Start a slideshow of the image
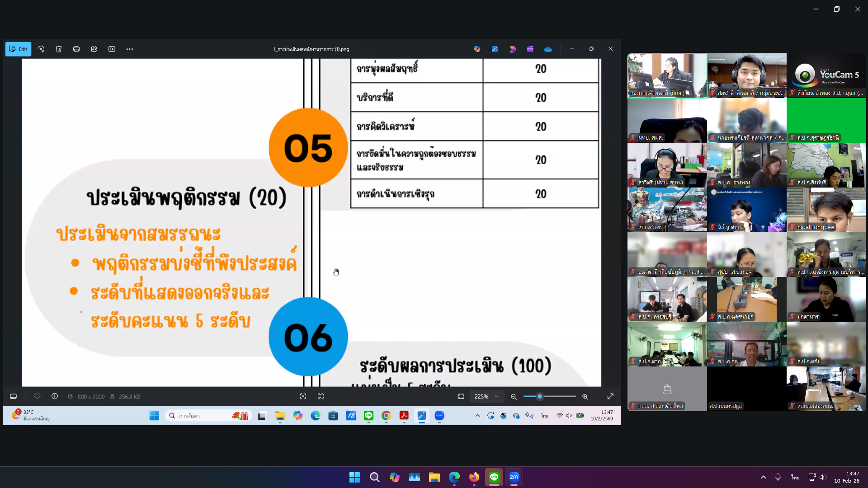This screenshot has height=488, width=868. pos(112,49)
